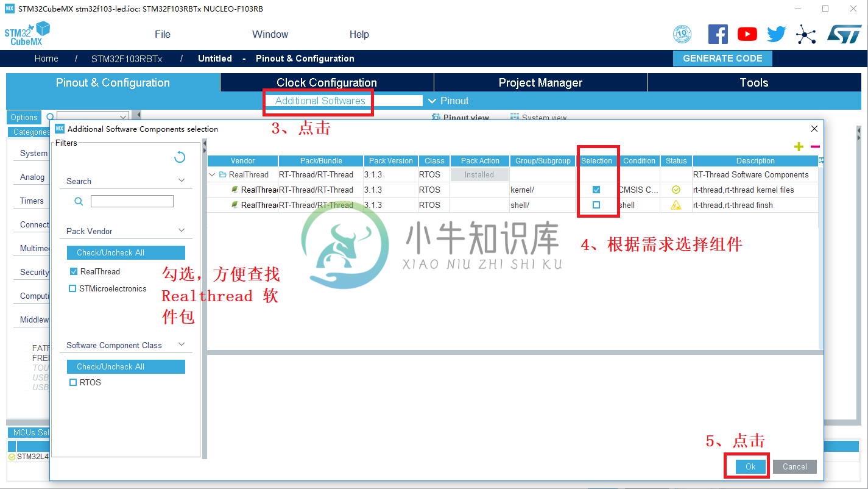Check the STMicroelectronics vendor filter
The image size is (868, 489).
(73, 288)
